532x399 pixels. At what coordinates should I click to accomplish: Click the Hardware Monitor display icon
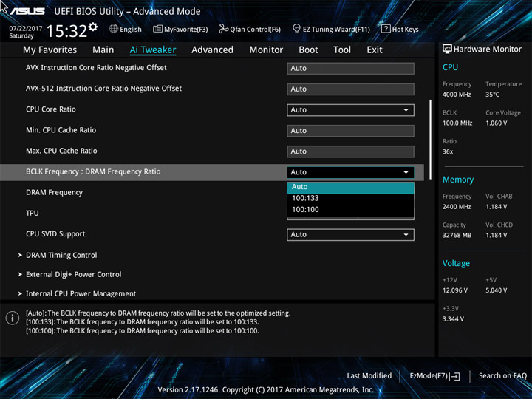pos(447,50)
